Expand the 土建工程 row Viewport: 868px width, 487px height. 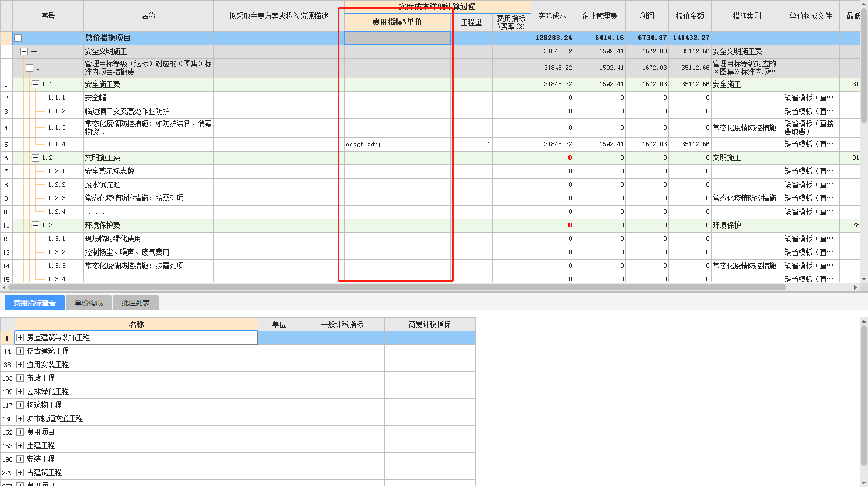[x=20, y=445]
